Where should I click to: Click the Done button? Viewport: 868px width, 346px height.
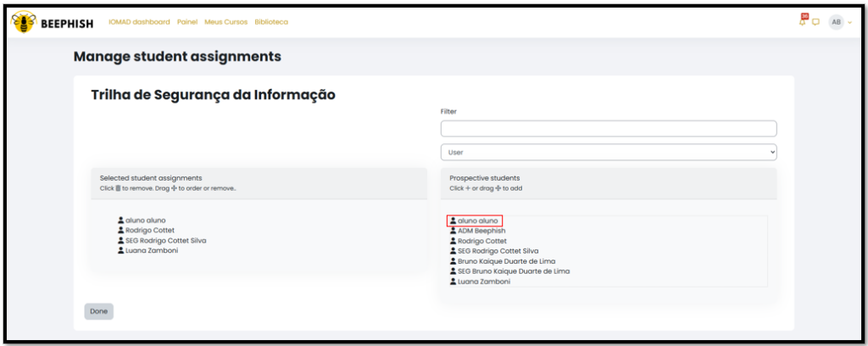coord(98,311)
